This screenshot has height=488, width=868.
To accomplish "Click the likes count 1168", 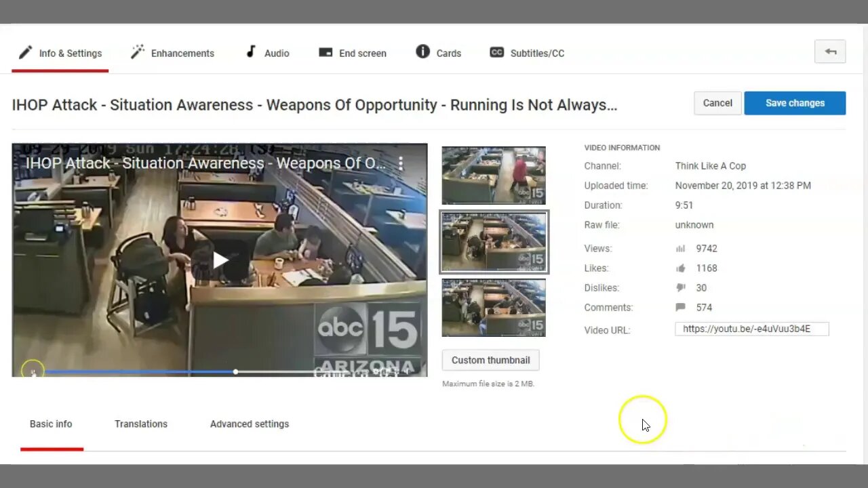I will pos(707,268).
